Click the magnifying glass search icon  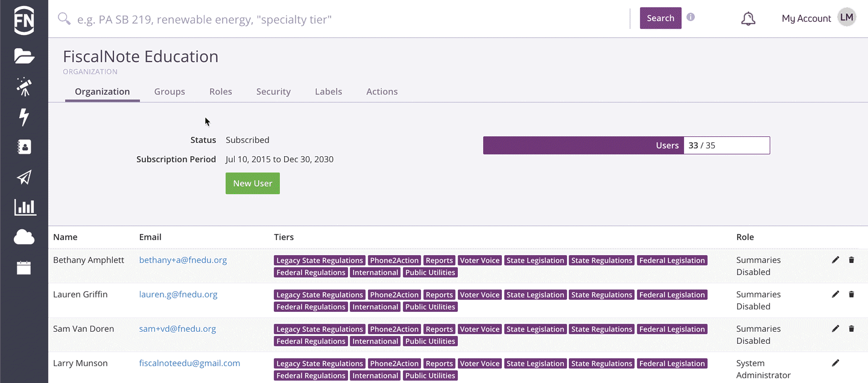coord(64,19)
